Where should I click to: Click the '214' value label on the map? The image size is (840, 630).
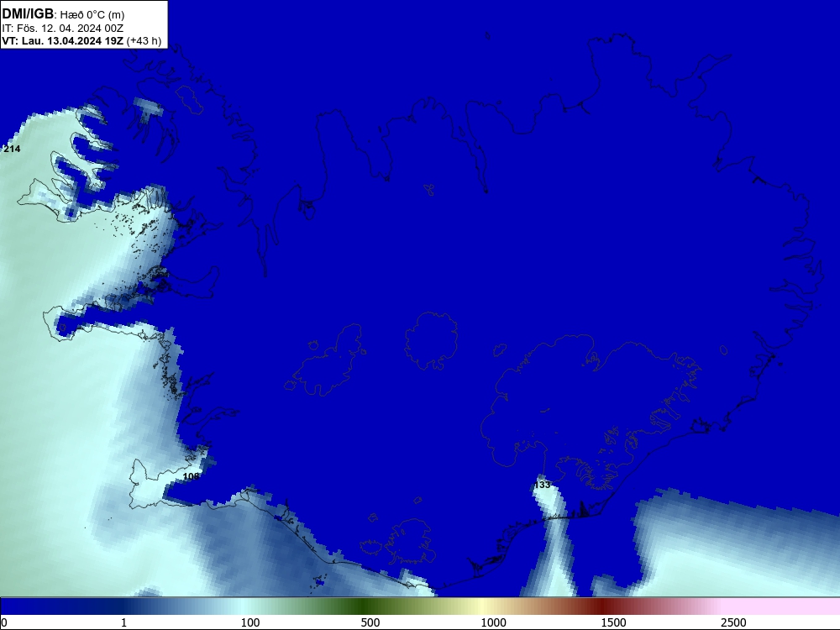click(x=12, y=149)
